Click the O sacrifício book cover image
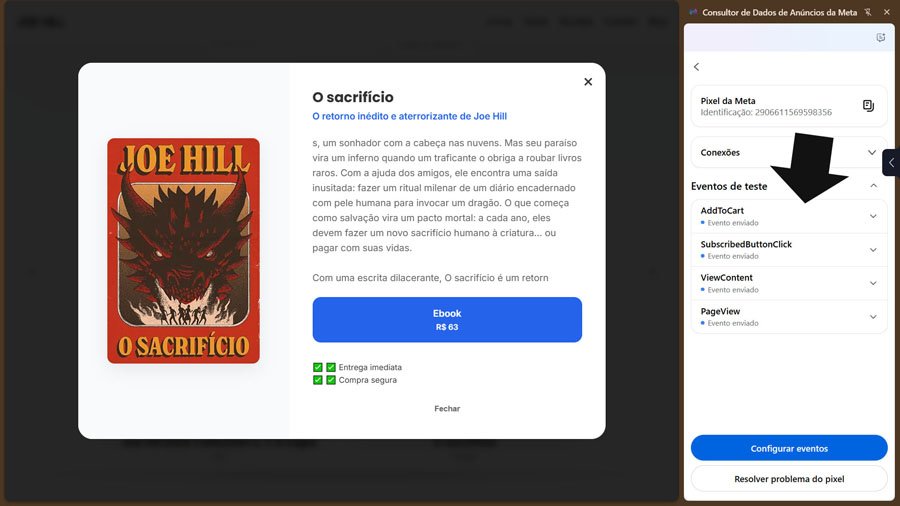This screenshot has height=506, width=900. point(183,251)
